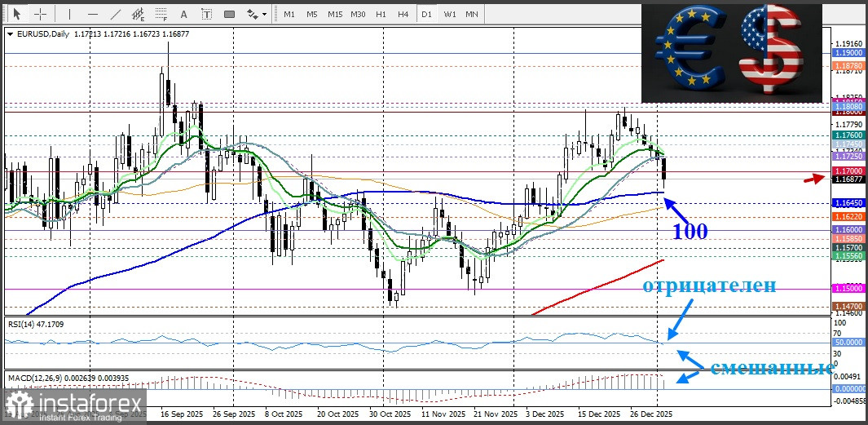The width and height of the screenshot is (868, 425).
Task: Toggle the D1 daily timeframe button
Action: 426,14
